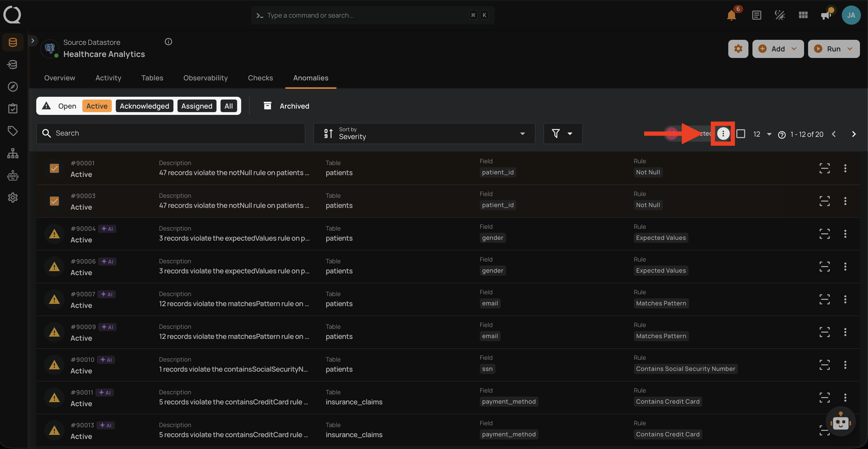868x449 pixels.
Task: Open three-dot menu for anomaly #90003
Action: coord(845,201)
